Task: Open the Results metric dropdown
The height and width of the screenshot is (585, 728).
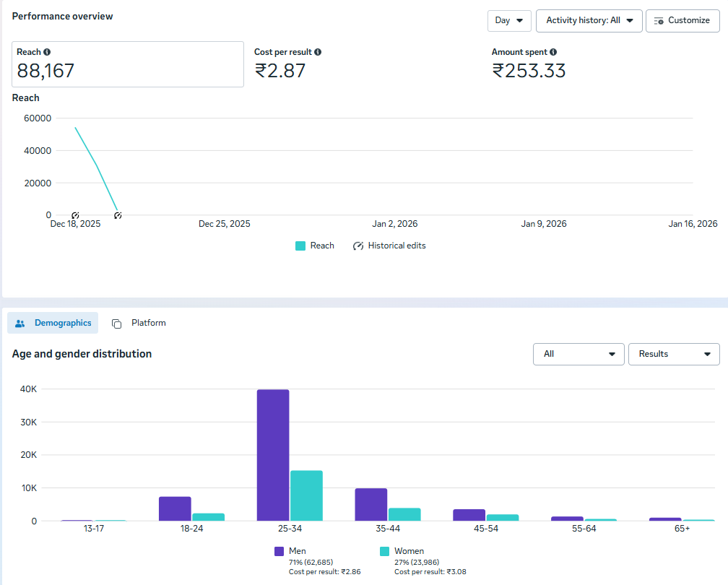Action: [674, 354]
